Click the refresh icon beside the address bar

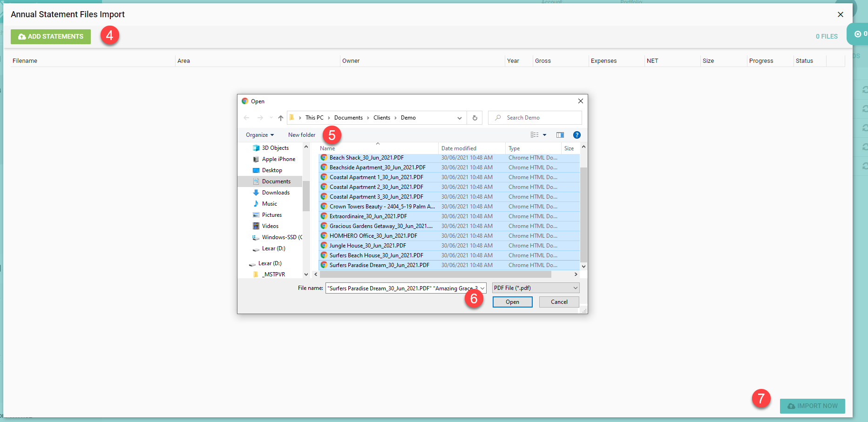pyautogui.click(x=475, y=118)
